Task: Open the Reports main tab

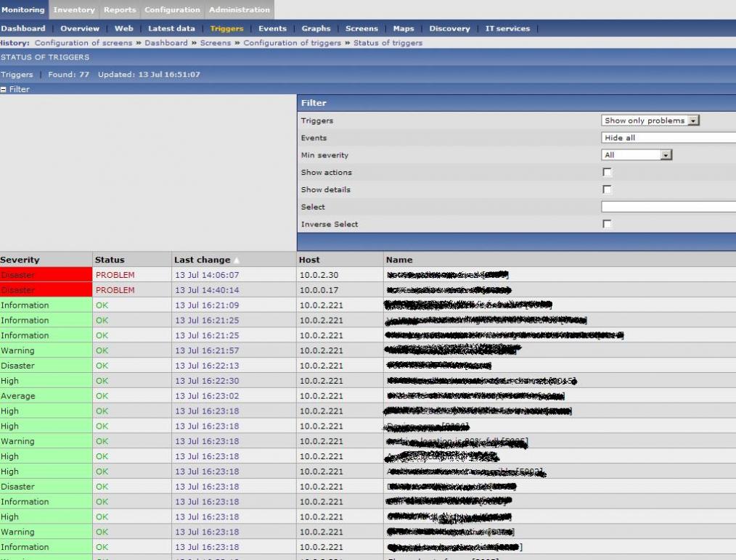Action: pyautogui.click(x=120, y=9)
